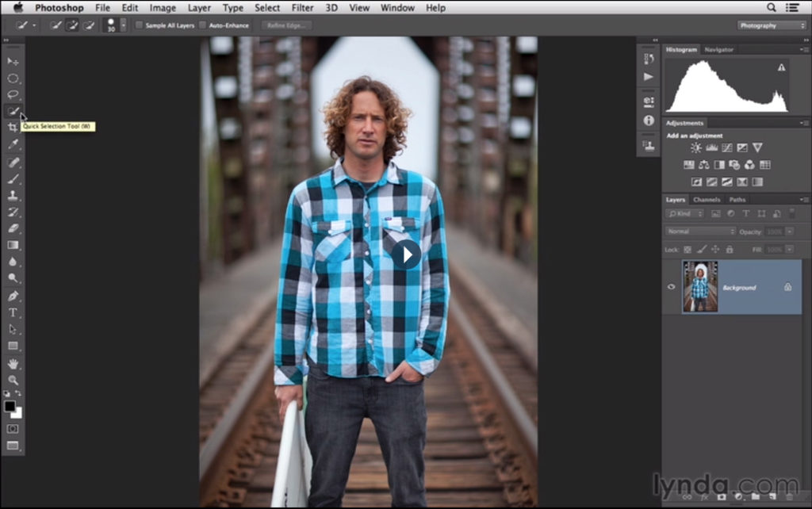
Task: Toggle layer filter switch on or off
Action: (791, 212)
